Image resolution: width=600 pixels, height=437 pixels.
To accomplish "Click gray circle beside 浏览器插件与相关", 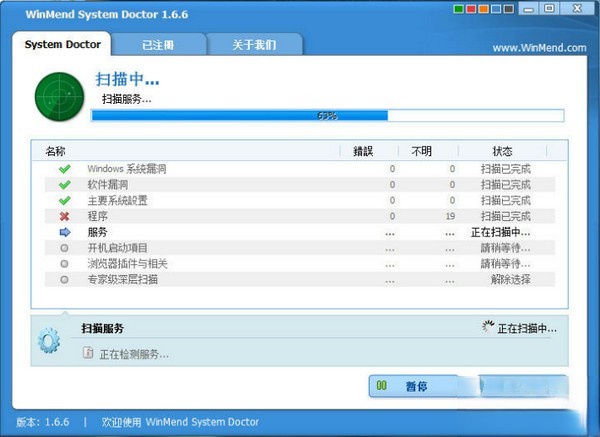I will [x=64, y=264].
